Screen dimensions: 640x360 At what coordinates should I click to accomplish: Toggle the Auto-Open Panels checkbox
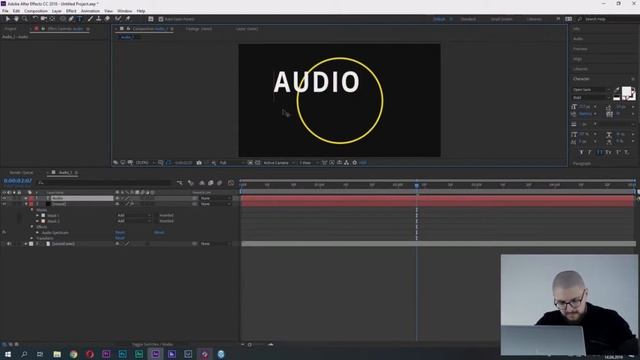(x=161, y=19)
